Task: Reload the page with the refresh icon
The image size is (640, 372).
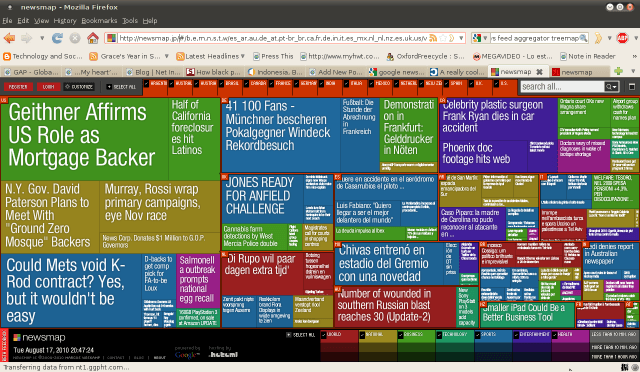Action: tap(57, 38)
